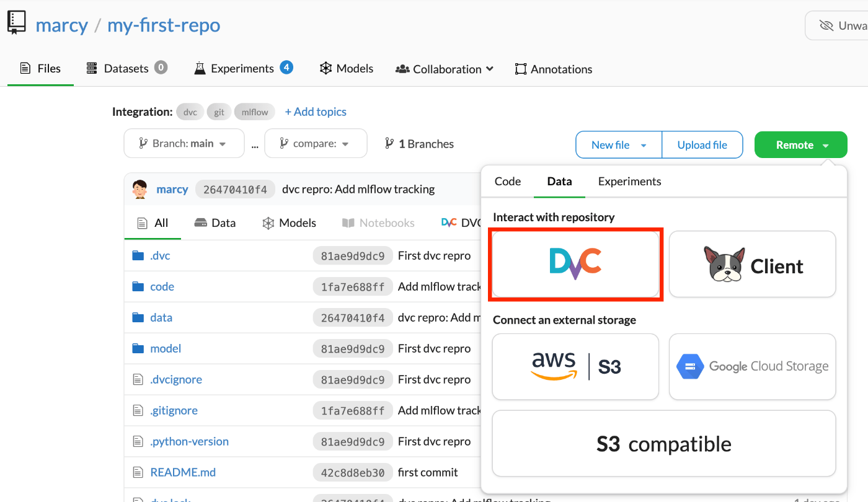The height and width of the screenshot is (502, 868).
Task: Click the folder icon next to data
Action: pos(138,317)
